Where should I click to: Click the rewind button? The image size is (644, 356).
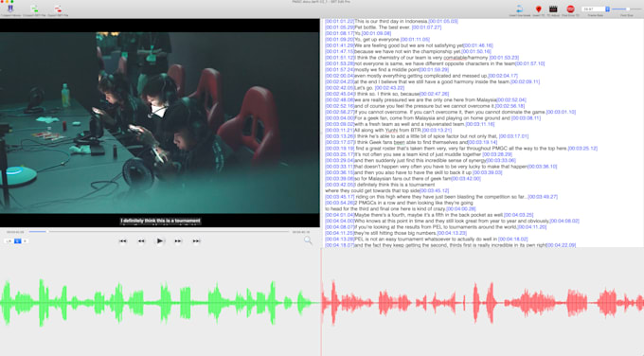click(141, 241)
